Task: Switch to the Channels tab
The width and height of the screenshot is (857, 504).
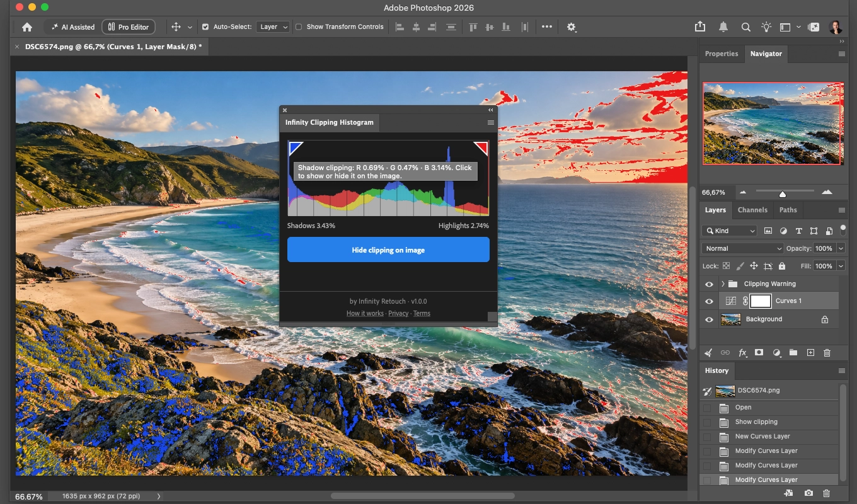Action: [752, 210]
